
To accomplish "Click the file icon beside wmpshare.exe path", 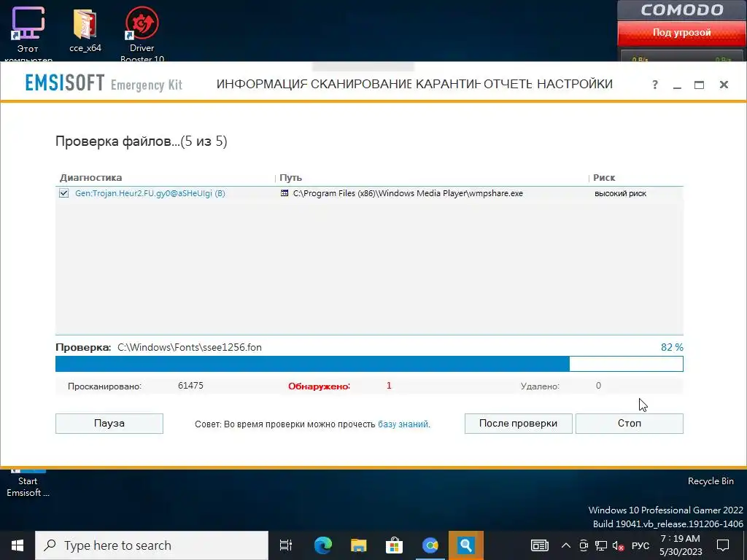I will pos(285,193).
